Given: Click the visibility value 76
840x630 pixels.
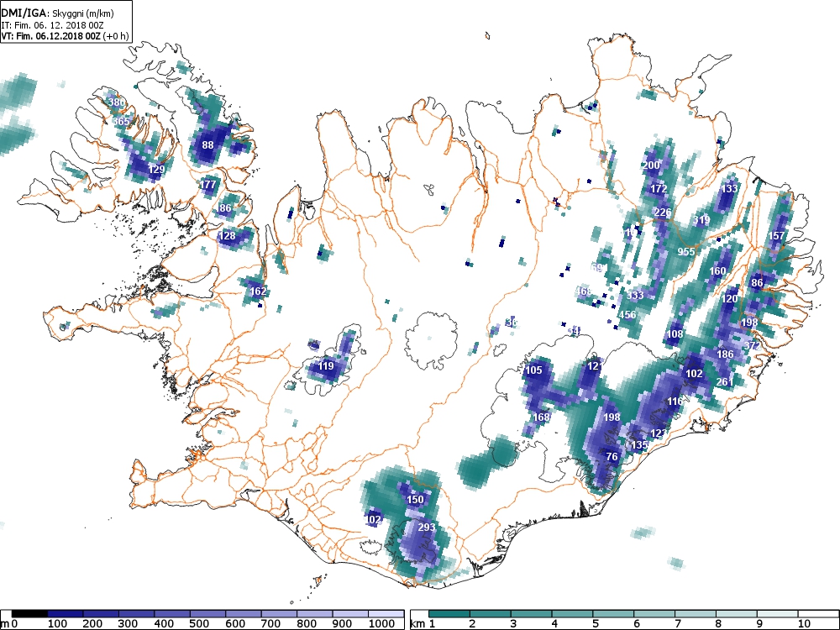Looking at the screenshot, I should 612,456.
